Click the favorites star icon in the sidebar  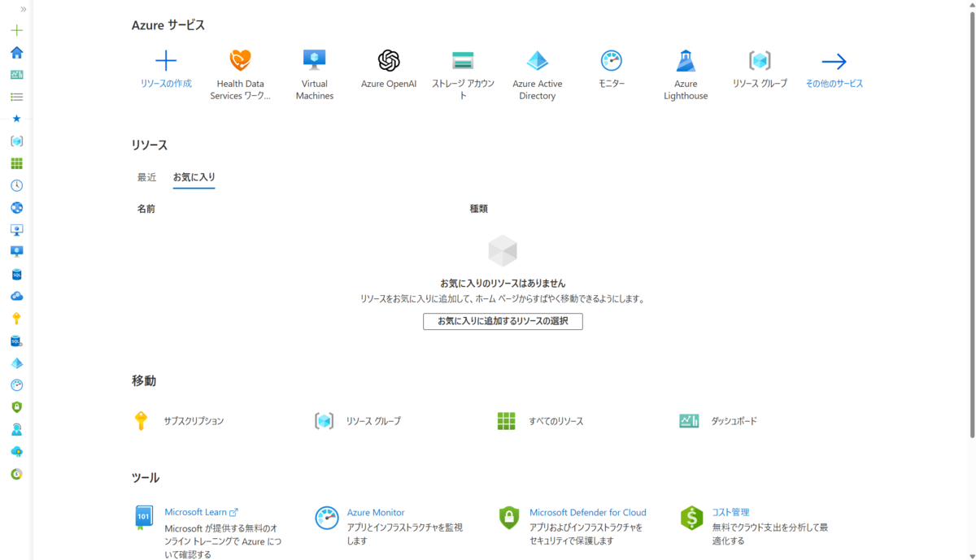pyautogui.click(x=16, y=119)
